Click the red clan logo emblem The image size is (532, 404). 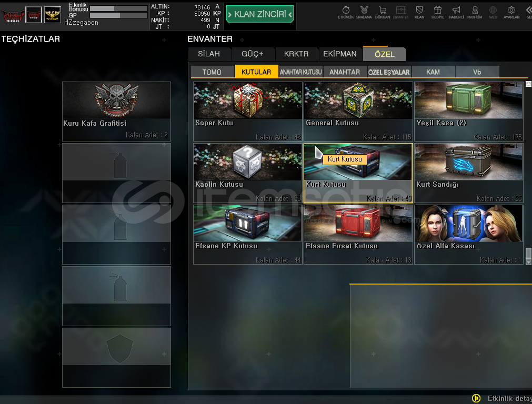coord(13,15)
